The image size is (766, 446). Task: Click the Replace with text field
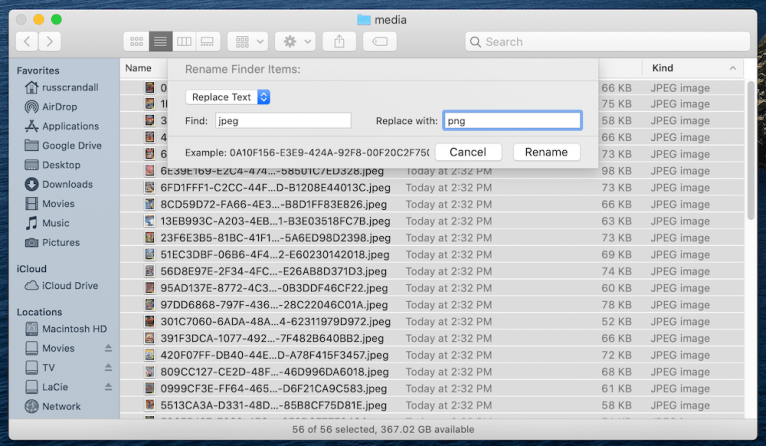point(512,121)
